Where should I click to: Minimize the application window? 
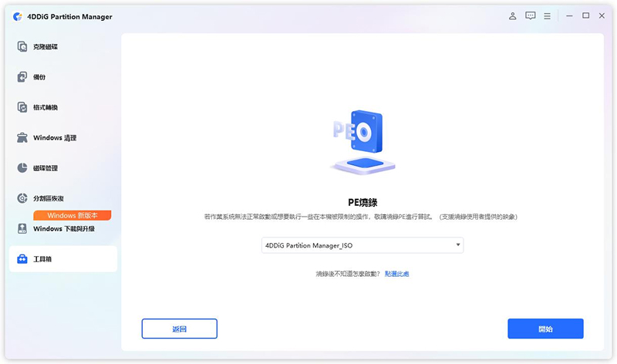[569, 15]
